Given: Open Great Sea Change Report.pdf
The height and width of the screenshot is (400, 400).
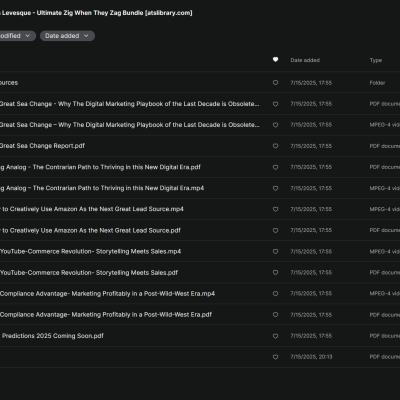Looking at the screenshot, I should [x=42, y=146].
